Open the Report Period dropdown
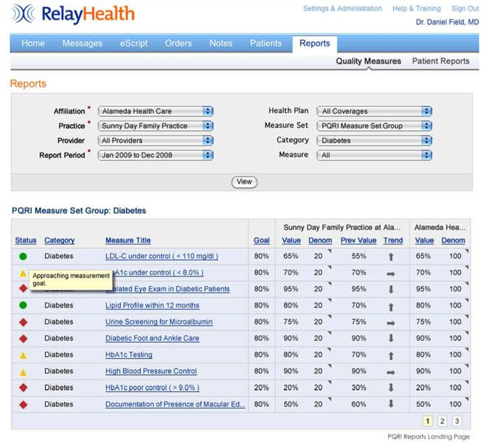 click(156, 155)
